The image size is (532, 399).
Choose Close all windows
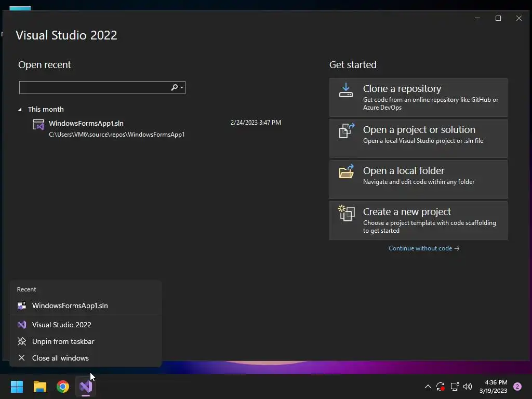pos(86,358)
